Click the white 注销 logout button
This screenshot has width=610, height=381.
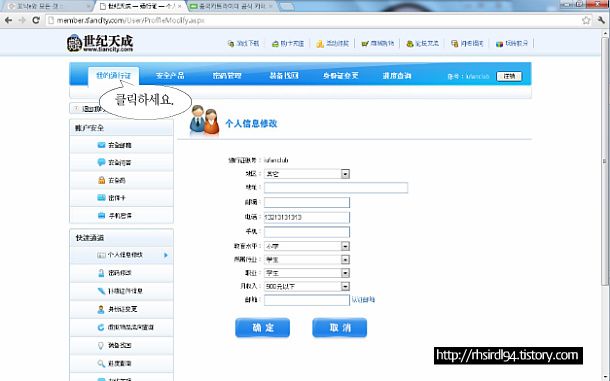509,76
